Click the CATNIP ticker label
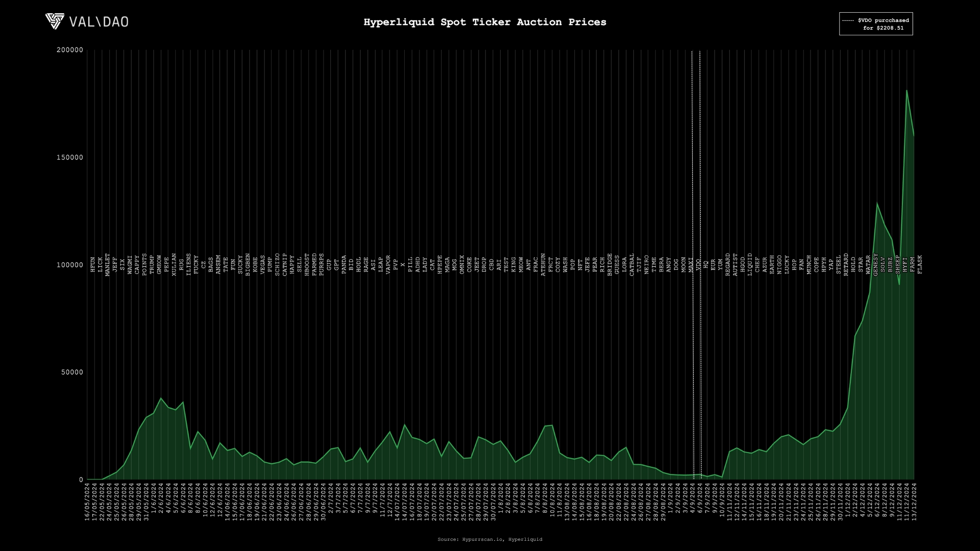The height and width of the screenshot is (551, 980). [x=285, y=265]
